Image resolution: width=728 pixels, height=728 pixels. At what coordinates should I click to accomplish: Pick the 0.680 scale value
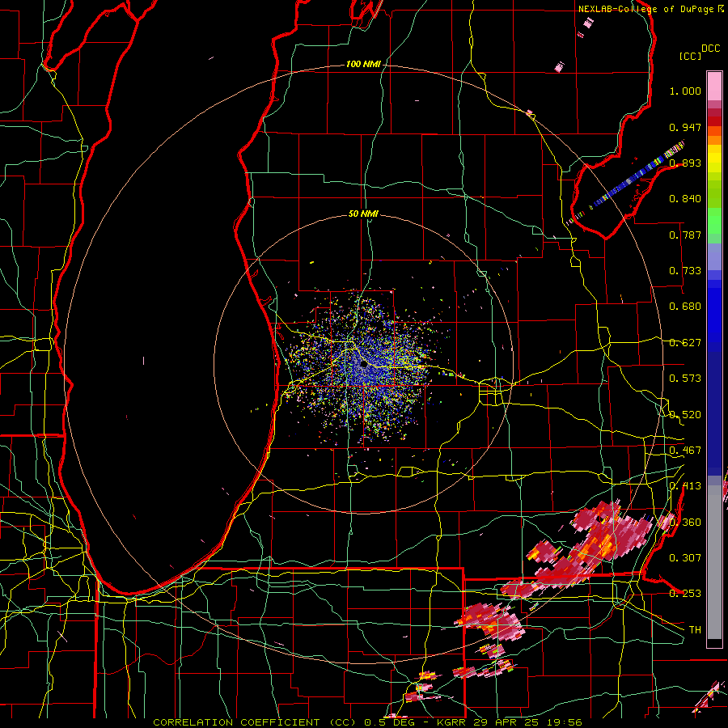[685, 307]
